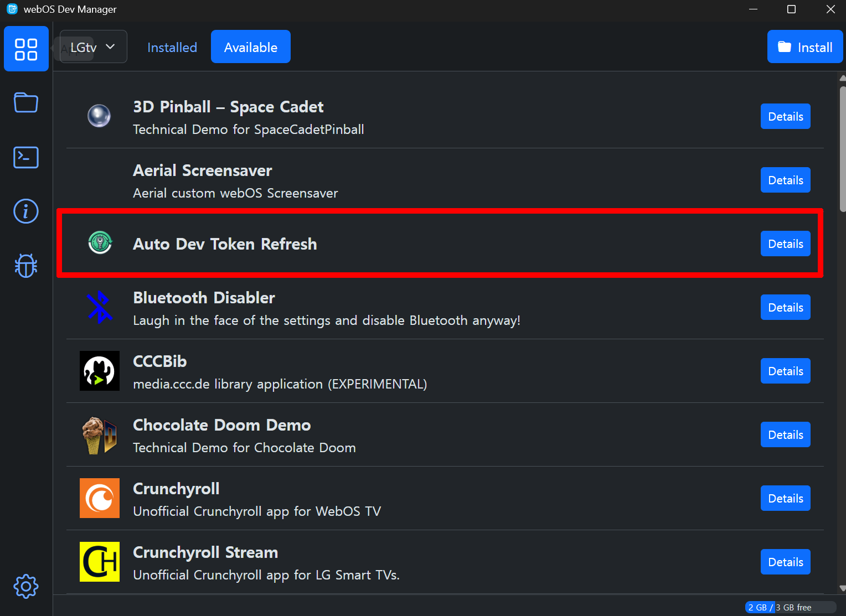
Task: Click the 3D Pinball app icon
Action: pos(99,116)
